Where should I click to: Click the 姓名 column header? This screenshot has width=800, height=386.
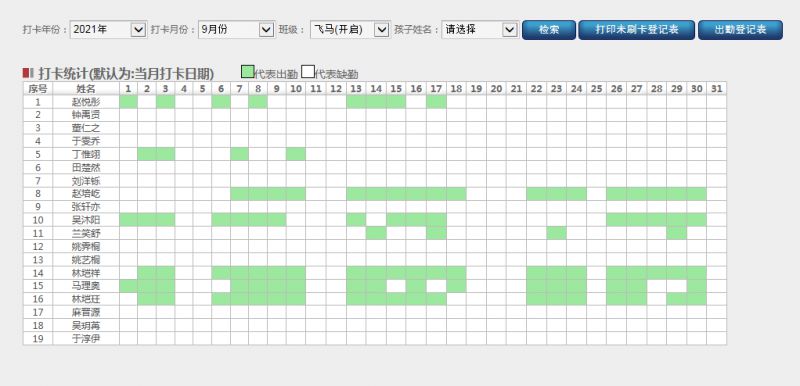click(x=86, y=89)
